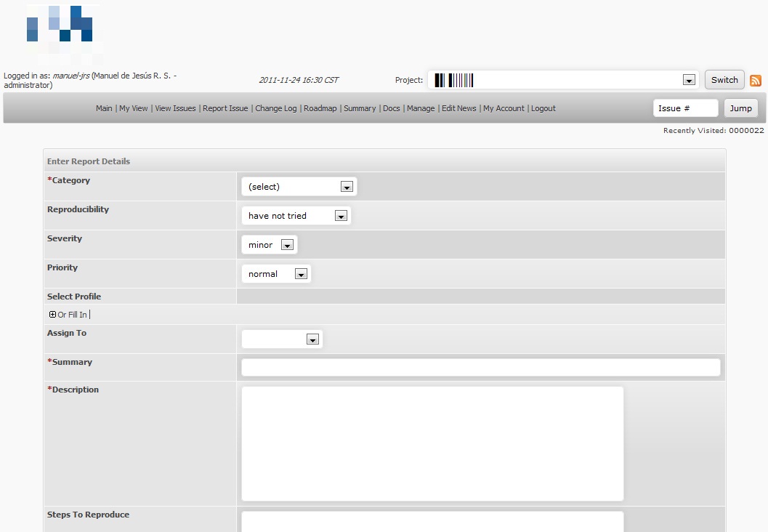Click the RSS feed icon
The image size is (768, 532).
pos(756,81)
